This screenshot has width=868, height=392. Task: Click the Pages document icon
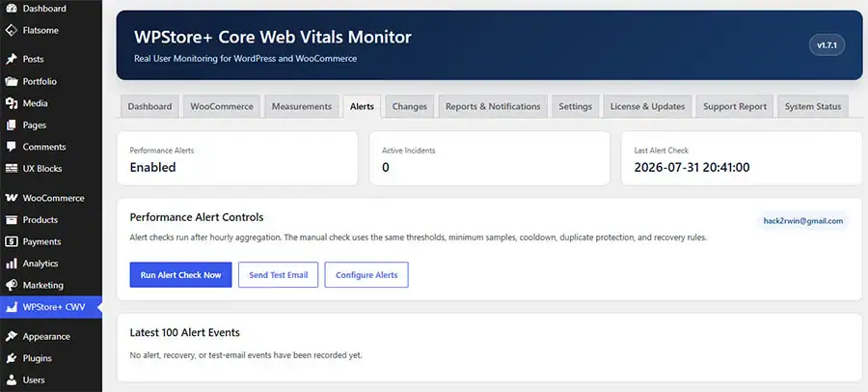click(x=11, y=125)
